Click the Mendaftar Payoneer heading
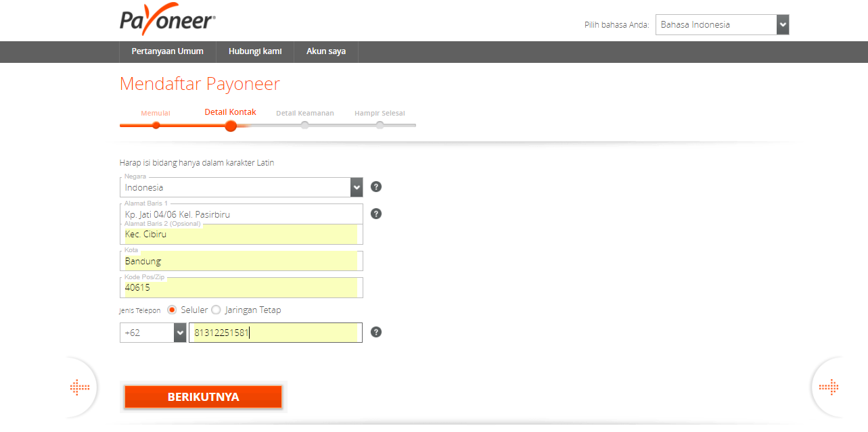The height and width of the screenshot is (432, 868). [x=200, y=84]
